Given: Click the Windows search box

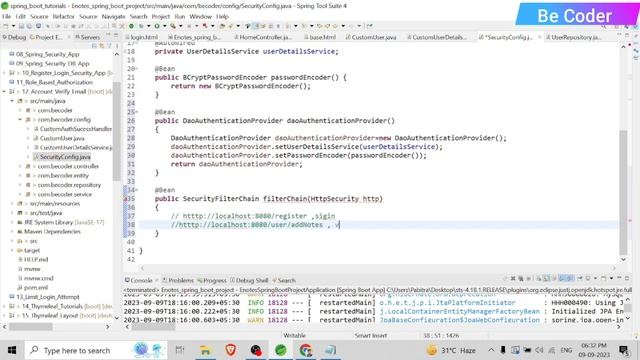Looking at the screenshot, I should point(96,350).
